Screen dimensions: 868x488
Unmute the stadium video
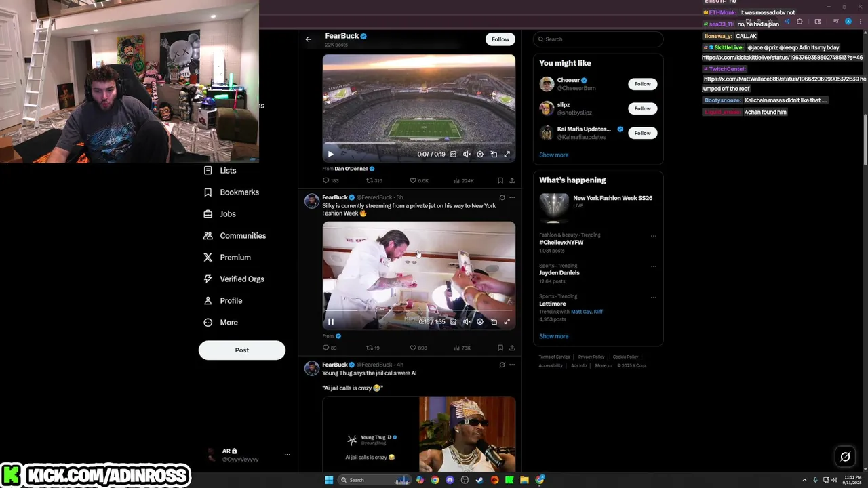pyautogui.click(x=467, y=155)
